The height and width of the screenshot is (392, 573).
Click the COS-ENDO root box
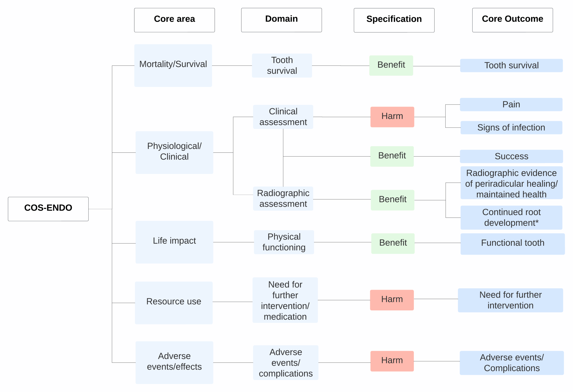click(48, 209)
